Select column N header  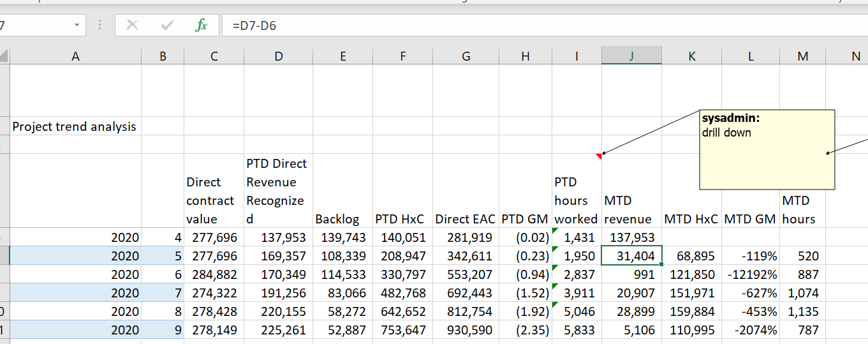click(x=847, y=56)
